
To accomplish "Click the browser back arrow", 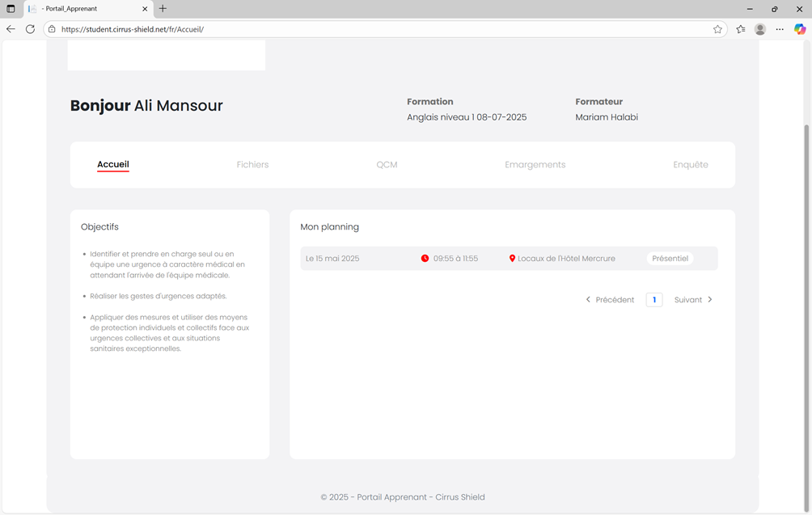I will tap(11, 29).
